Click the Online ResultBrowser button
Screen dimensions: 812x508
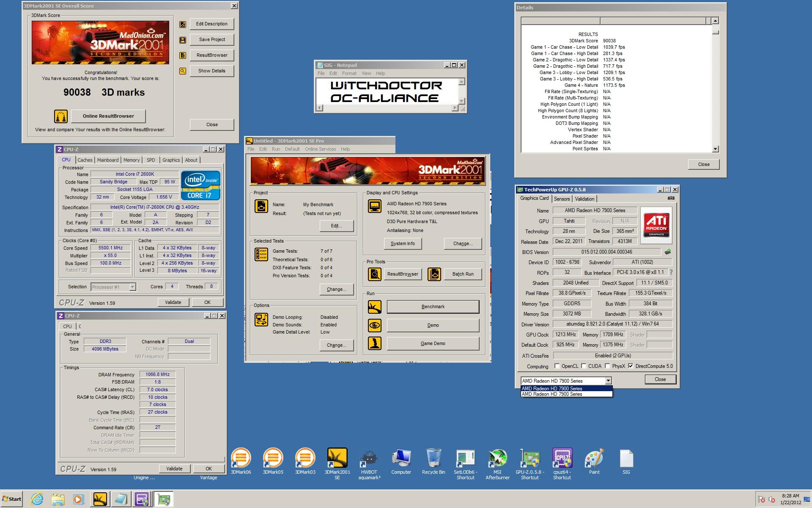click(108, 116)
